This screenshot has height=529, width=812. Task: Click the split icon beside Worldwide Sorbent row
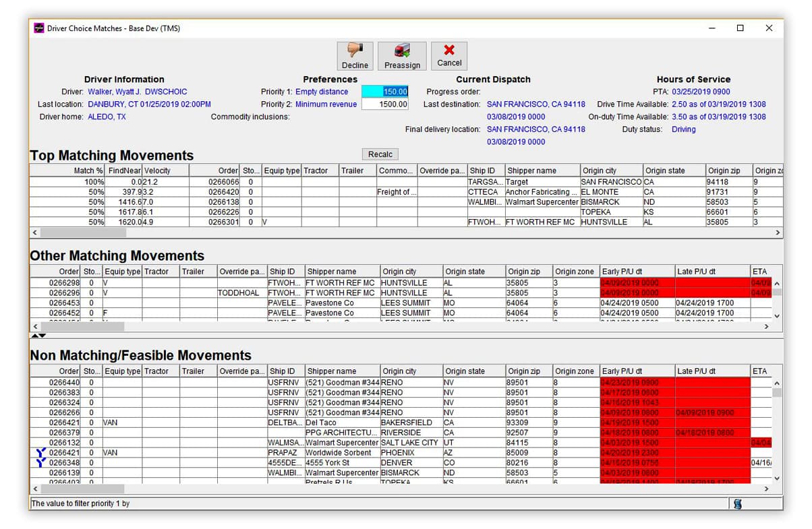40,453
